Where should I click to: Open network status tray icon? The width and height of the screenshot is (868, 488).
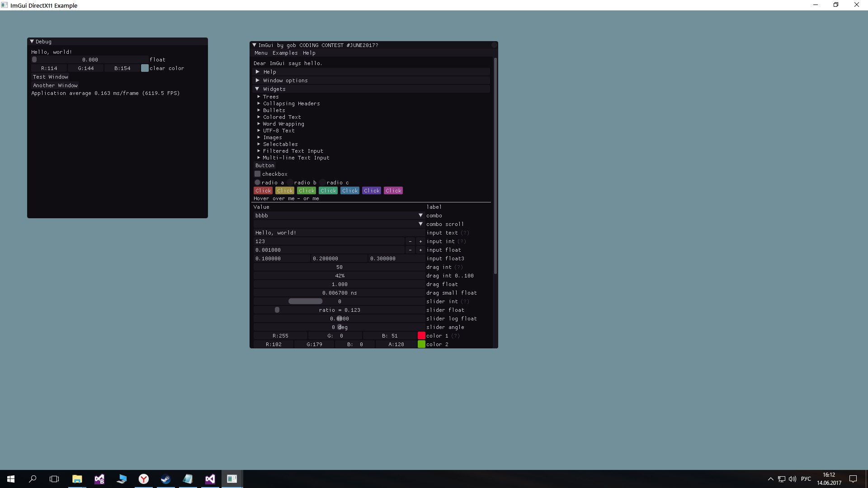click(782, 479)
